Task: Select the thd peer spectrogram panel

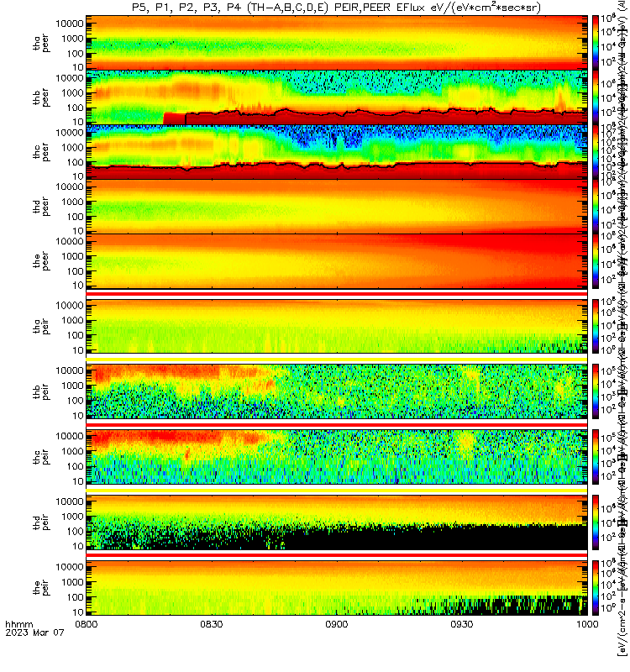Action: point(337,207)
